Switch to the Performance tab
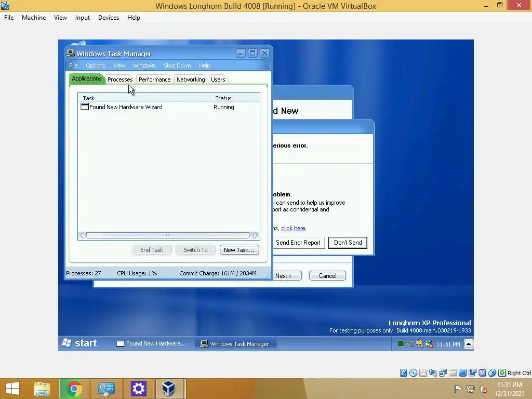Viewport: 532px width, 399px height. pyautogui.click(x=154, y=79)
